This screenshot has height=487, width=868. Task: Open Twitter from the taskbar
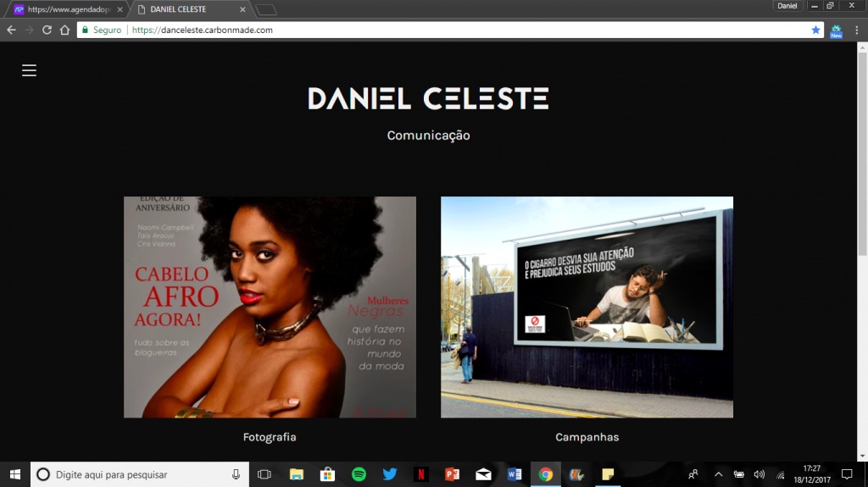[x=390, y=474]
